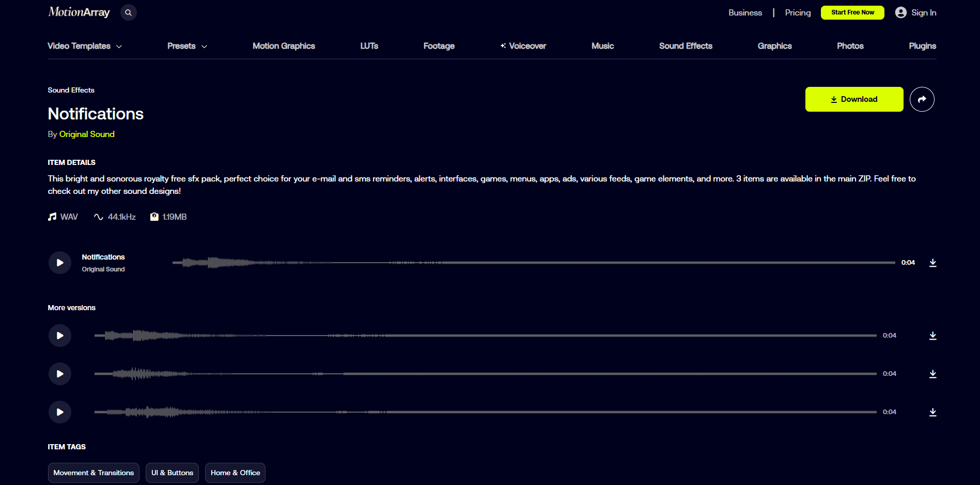Click the download icon beside the main waveform
The image size is (980, 485).
pos(933,262)
